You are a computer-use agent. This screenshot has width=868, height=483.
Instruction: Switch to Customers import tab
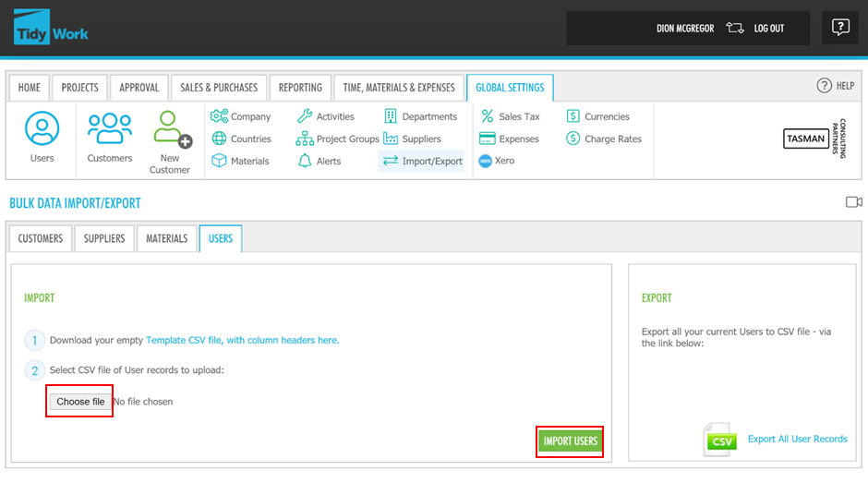pyautogui.click(x=41, y=239)
